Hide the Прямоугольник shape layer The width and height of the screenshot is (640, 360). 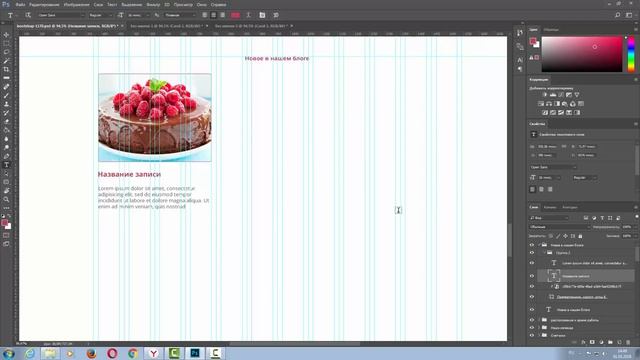pyautogui.click(x=532, y=297)
